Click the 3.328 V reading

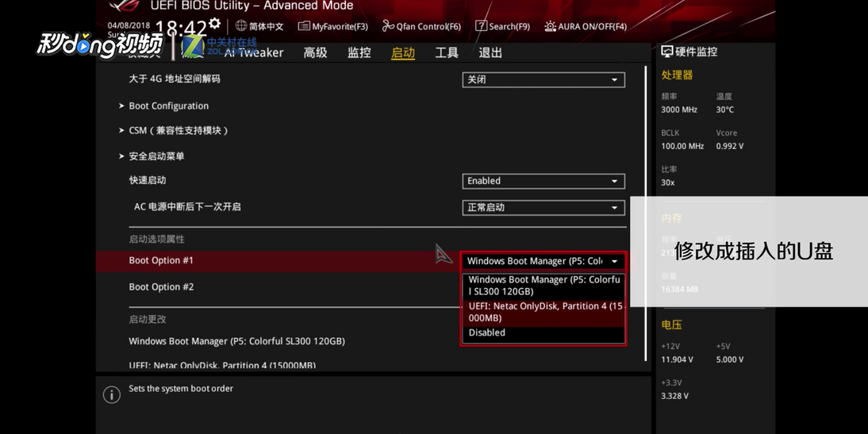[x=675, y=396]
